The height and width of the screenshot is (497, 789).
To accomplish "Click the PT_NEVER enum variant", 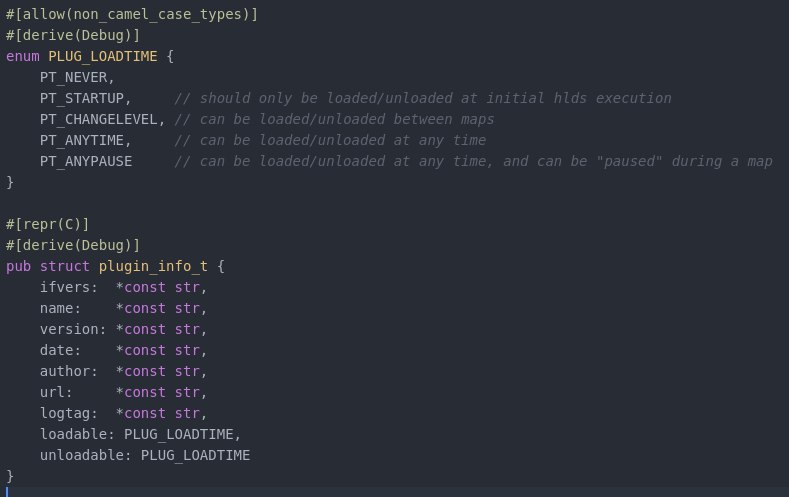I will 73,77.
